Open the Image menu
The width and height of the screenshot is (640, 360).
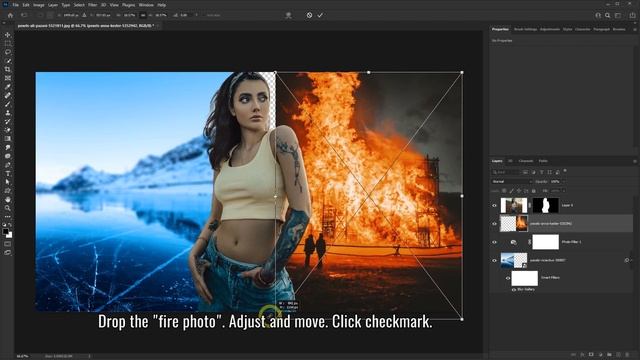click(39, 5)
